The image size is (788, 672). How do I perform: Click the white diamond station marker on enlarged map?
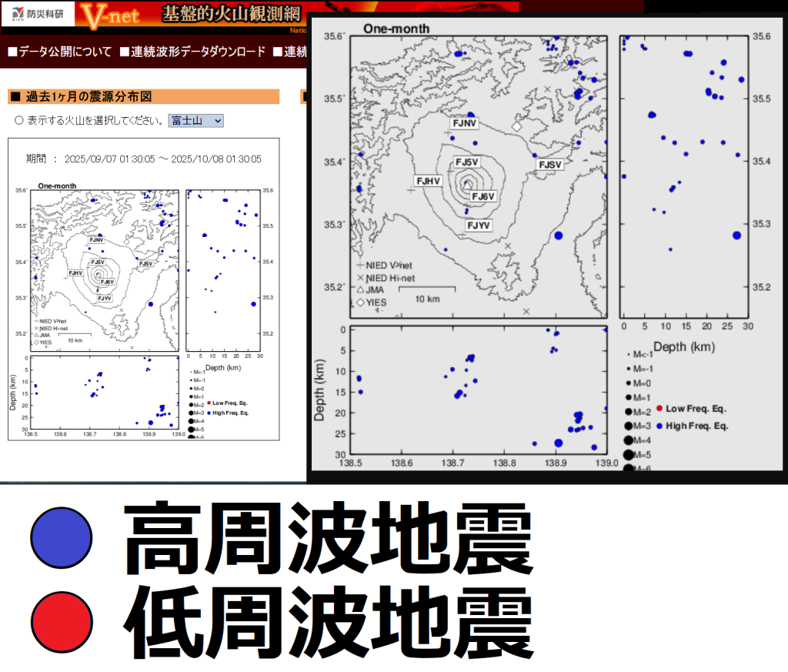point(517,125)
